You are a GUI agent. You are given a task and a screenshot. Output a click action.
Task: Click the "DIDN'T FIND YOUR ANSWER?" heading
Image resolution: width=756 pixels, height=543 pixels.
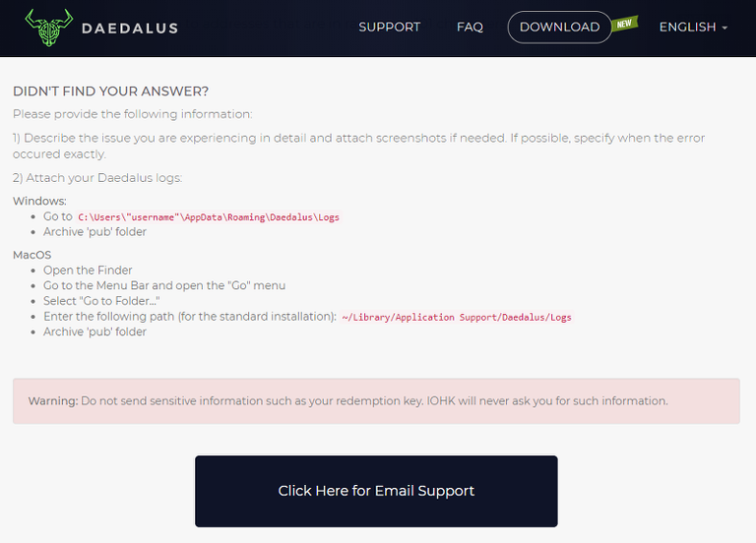click(111, 90)
